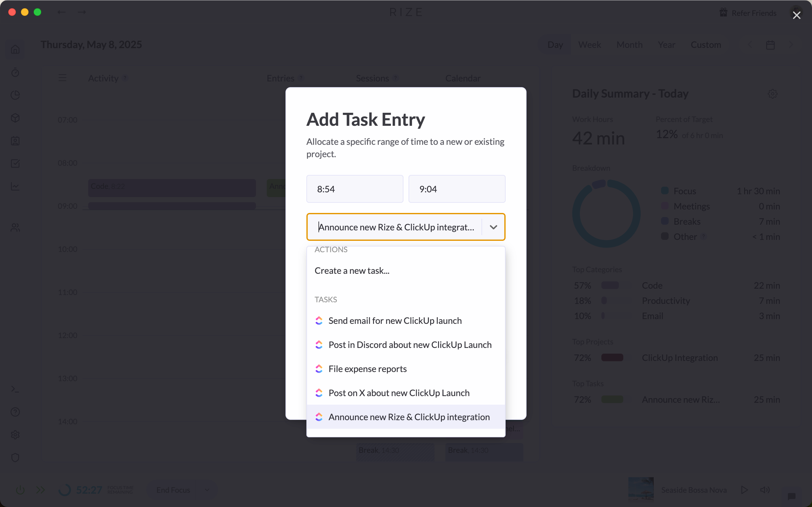Open the pie chart reports icon
812x507 pixels.
[x=15, y=95]
